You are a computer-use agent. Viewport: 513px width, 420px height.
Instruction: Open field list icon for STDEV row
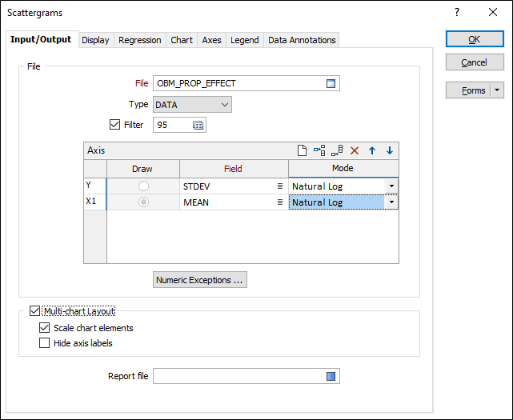pos(280,186)
